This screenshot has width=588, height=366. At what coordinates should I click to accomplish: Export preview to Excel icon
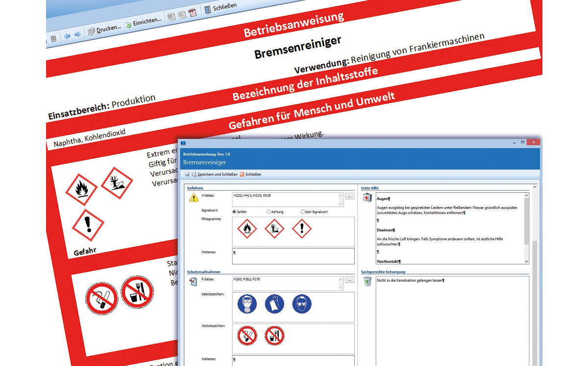(182, 14)
